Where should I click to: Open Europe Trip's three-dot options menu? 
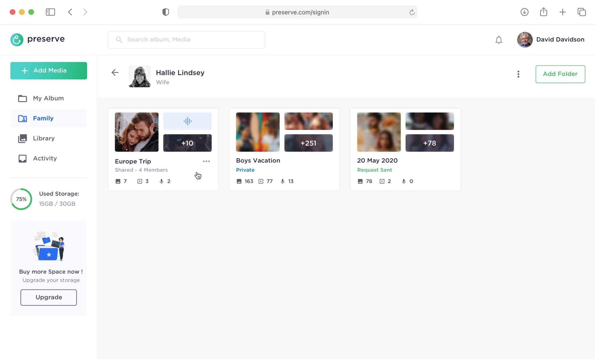click(x=206, y=161)
